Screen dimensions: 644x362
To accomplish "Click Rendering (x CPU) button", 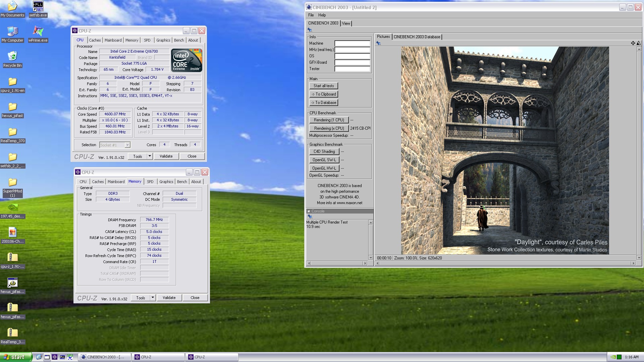I will [329, 128].
